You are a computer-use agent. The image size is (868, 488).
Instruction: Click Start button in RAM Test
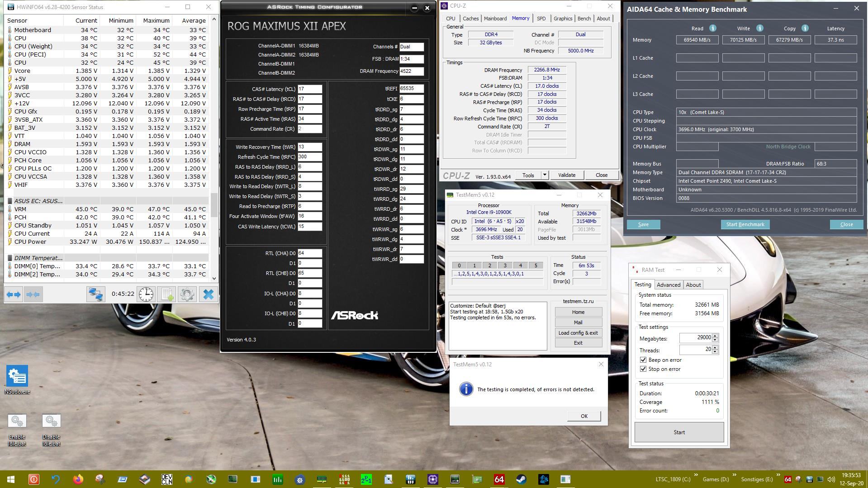pos(679,432)
